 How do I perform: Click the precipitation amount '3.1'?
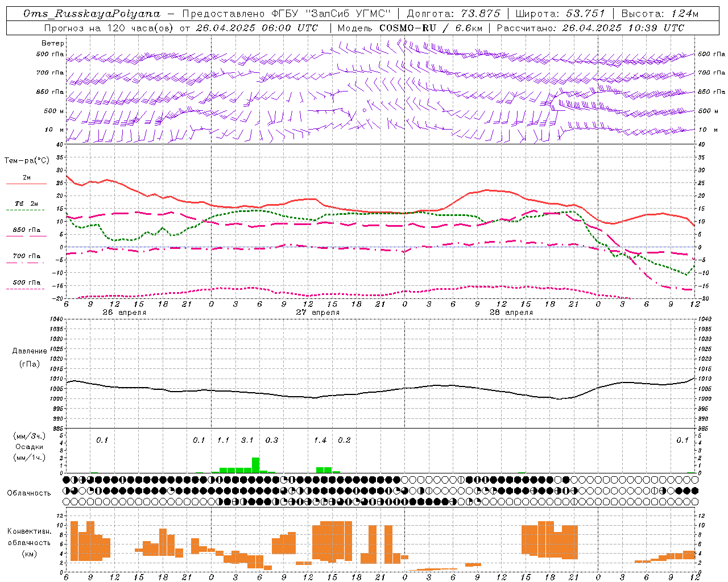pos(247,440)
